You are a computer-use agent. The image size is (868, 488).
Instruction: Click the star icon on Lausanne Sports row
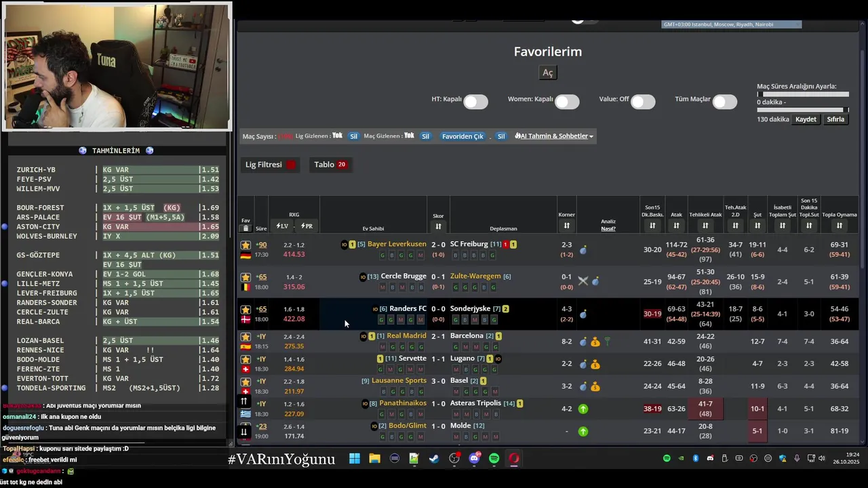pyautogui.click(x=245, y=382)
